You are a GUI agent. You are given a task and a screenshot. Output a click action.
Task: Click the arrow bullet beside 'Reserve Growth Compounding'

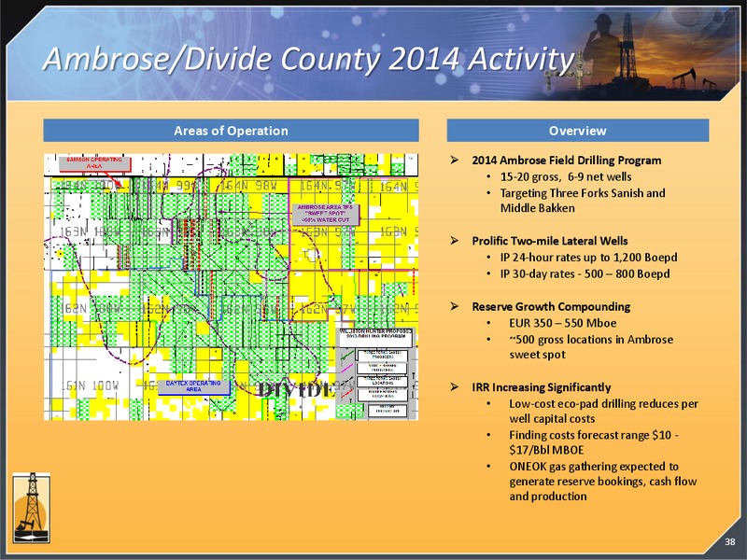click(x=455, y=306)
